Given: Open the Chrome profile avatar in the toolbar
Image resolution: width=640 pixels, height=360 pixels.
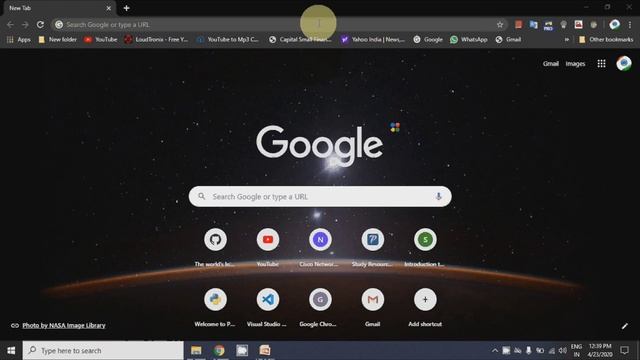Looking at the screenshot, I should click(615, 24).
